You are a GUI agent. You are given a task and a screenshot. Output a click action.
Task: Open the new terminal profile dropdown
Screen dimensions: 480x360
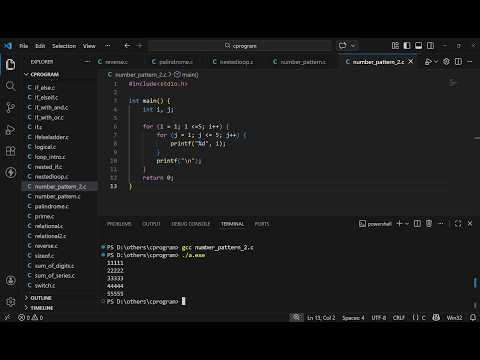click(407, 224)
